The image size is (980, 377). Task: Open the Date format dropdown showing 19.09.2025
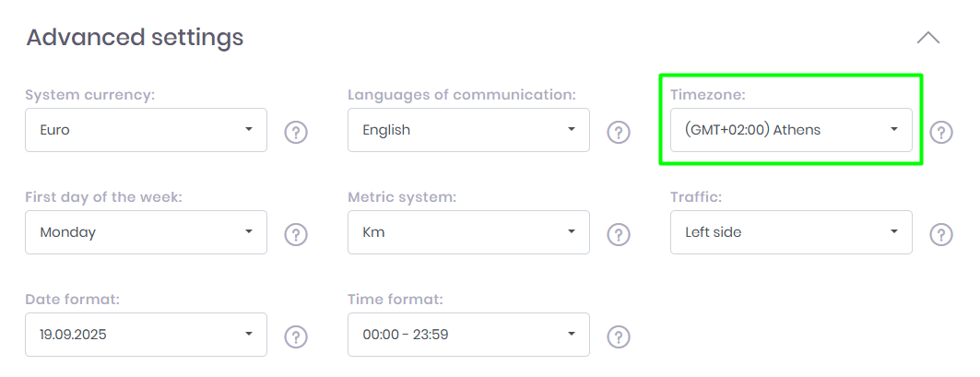(146, 335)
